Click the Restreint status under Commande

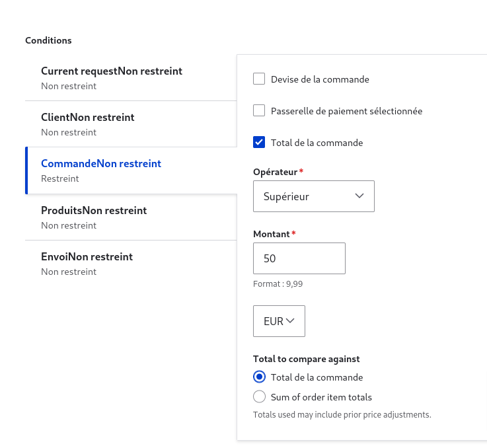click(60, 178)
